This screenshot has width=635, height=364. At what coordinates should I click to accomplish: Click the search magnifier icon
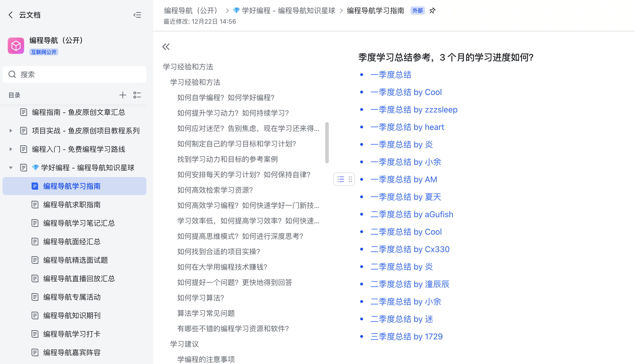click(x=12, y=74)
